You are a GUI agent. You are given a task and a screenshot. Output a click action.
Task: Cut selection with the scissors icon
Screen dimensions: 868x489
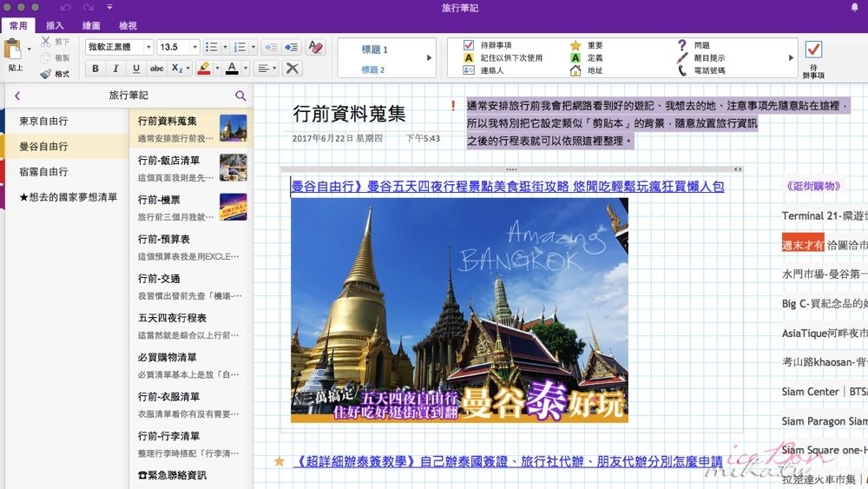(46, 42)
